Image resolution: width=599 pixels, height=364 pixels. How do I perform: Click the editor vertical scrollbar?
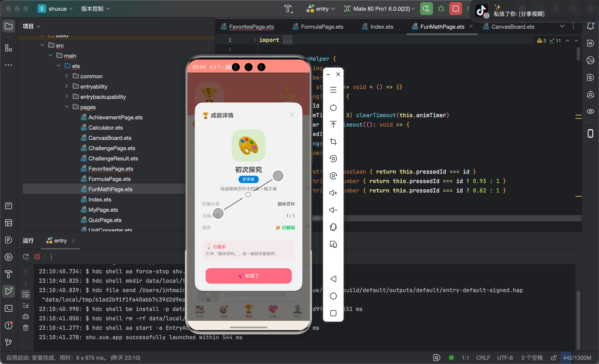coord(578,54)
